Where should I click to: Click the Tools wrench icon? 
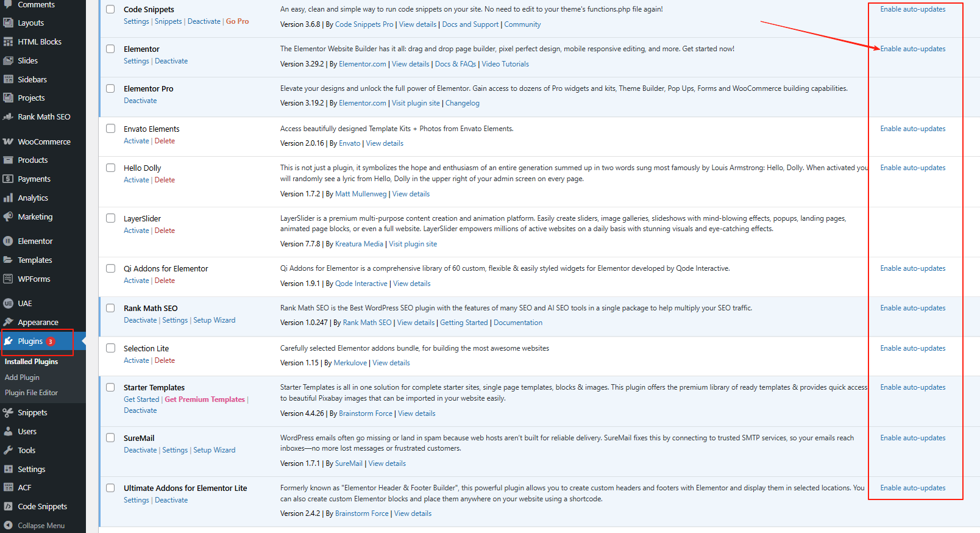(8, 450)
